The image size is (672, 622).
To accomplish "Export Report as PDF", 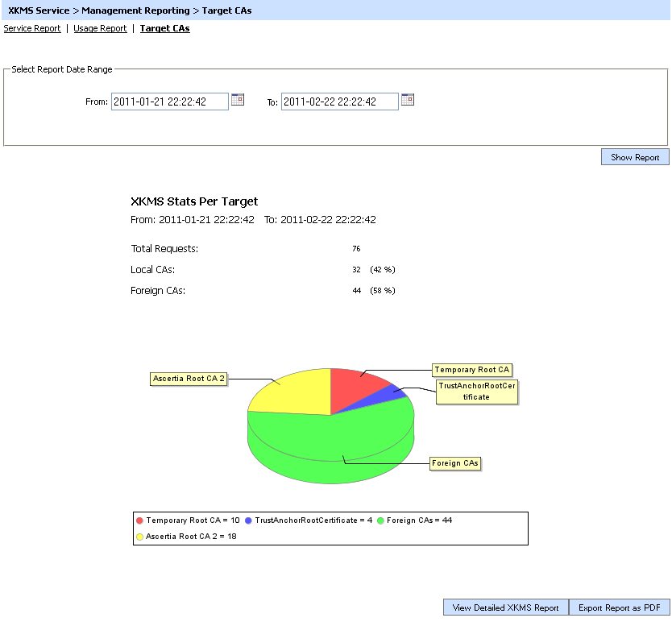I will [619, 607].
